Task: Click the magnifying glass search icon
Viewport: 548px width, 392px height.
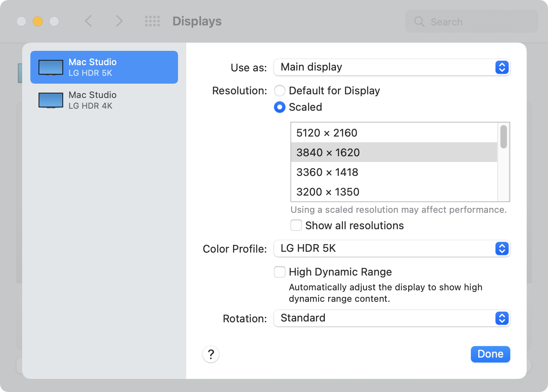Action: 419,21
